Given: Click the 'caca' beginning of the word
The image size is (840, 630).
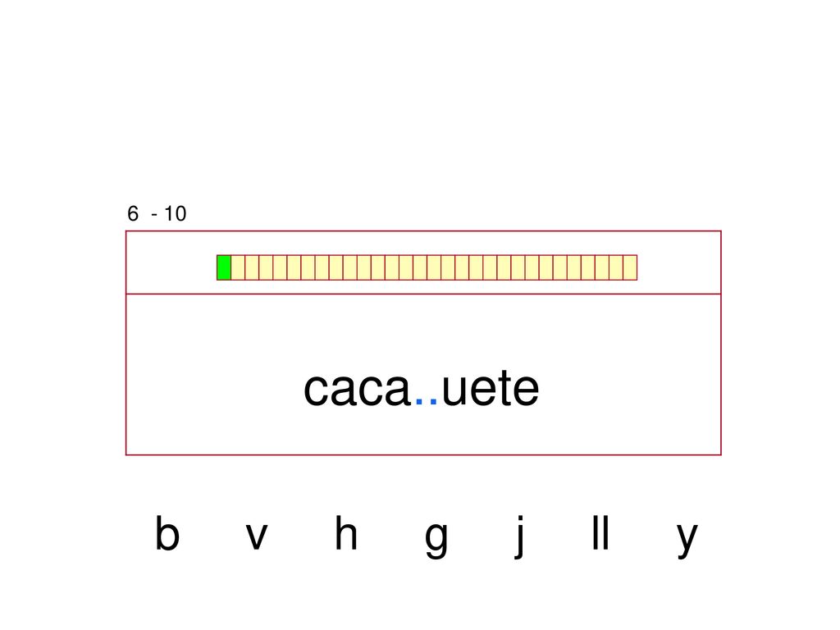Looking at the screenshot, I should point(358,388).
